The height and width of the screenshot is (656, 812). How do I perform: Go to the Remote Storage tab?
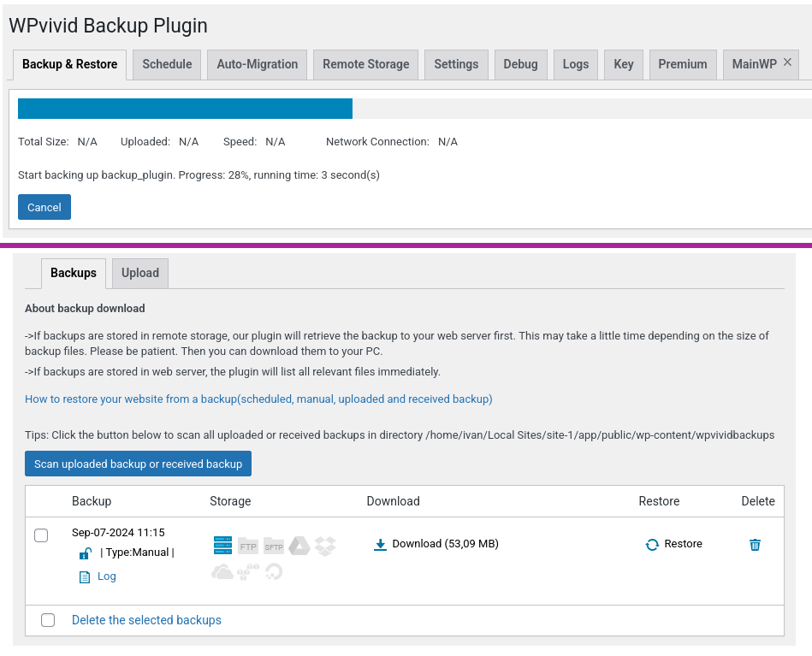pyautogui.click(x=365, y=65)
